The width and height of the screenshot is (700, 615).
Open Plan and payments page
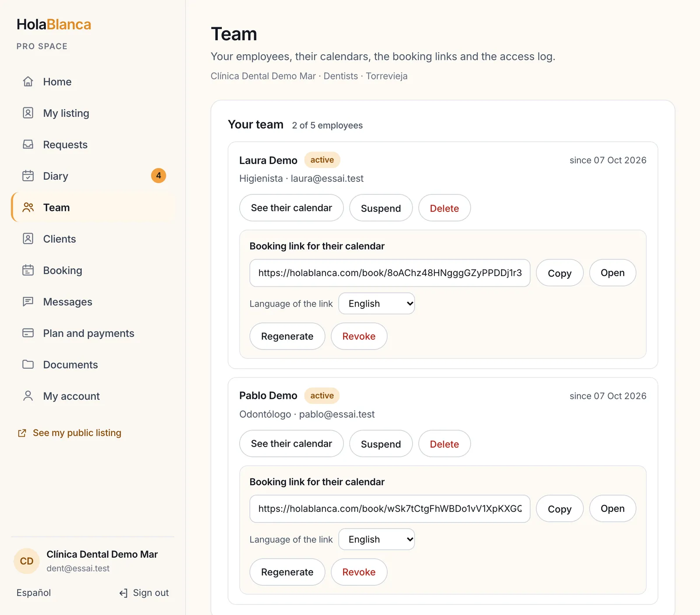coord(93,333)
